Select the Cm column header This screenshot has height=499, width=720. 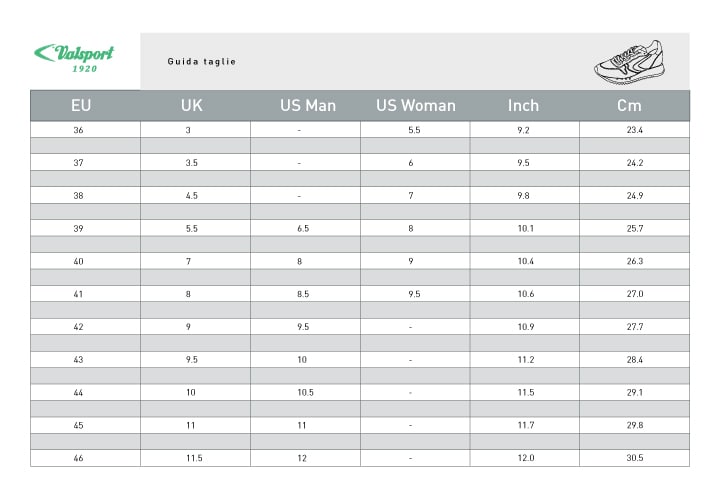tap(629, 105)
